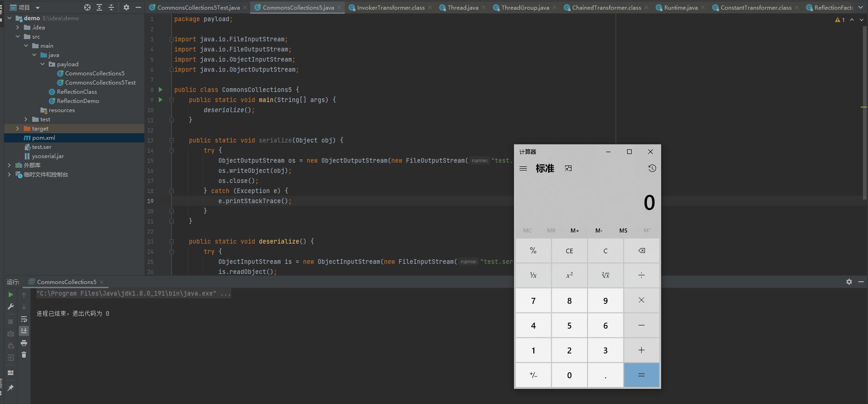Clear console output with trash icon
Viewport: 868px width, 404px height.
pos(24,355)
